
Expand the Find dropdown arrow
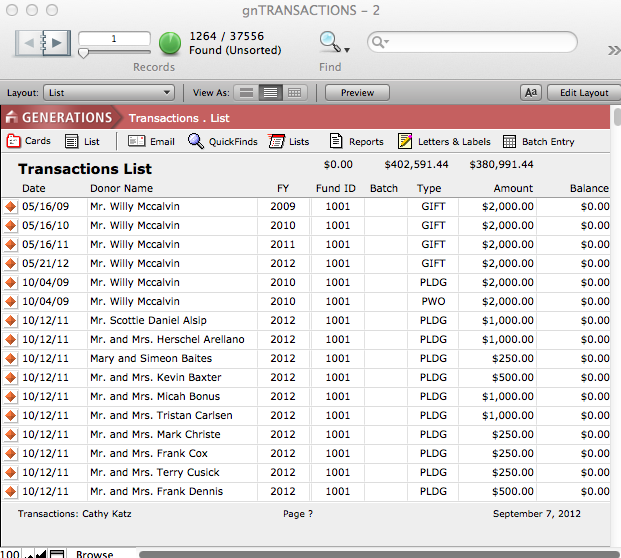tap(347, 48)
